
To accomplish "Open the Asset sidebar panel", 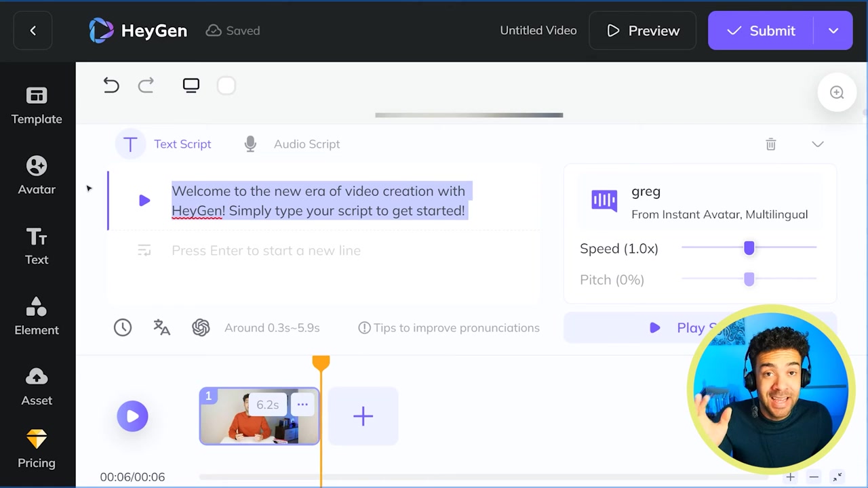I will pos(37,387).
